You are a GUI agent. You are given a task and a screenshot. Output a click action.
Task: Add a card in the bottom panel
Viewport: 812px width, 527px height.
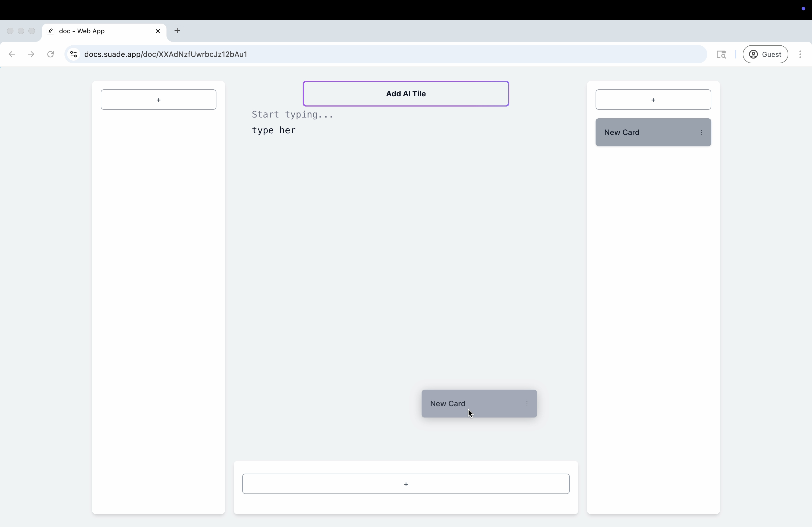pos(406,484)
